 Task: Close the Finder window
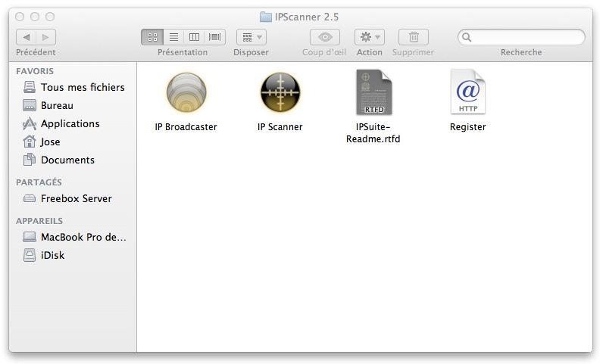[20, 17]
